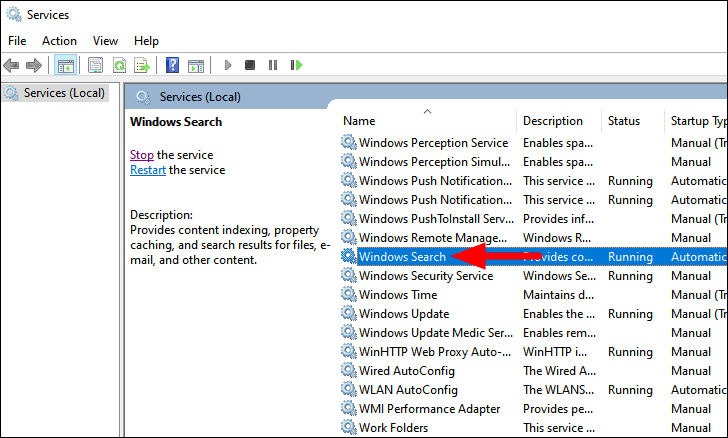Click 'Provides pe...' description cell

[558, 409]
